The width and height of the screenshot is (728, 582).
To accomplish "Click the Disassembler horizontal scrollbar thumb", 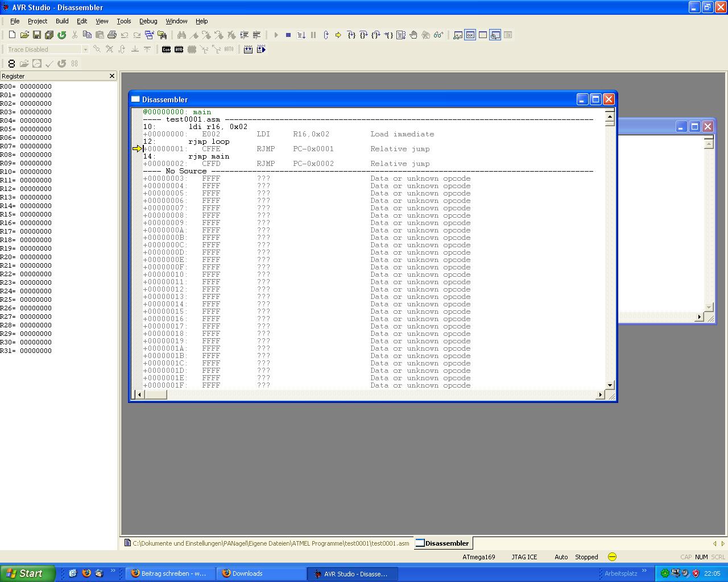I will tap(155, 394).
